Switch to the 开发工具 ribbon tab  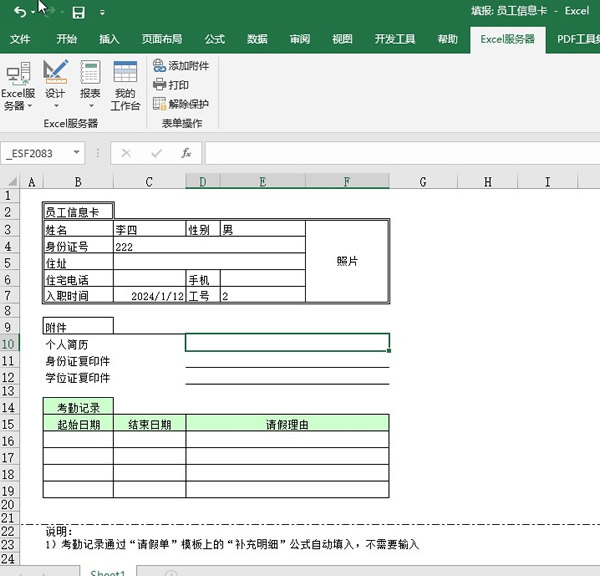[395, 40]
